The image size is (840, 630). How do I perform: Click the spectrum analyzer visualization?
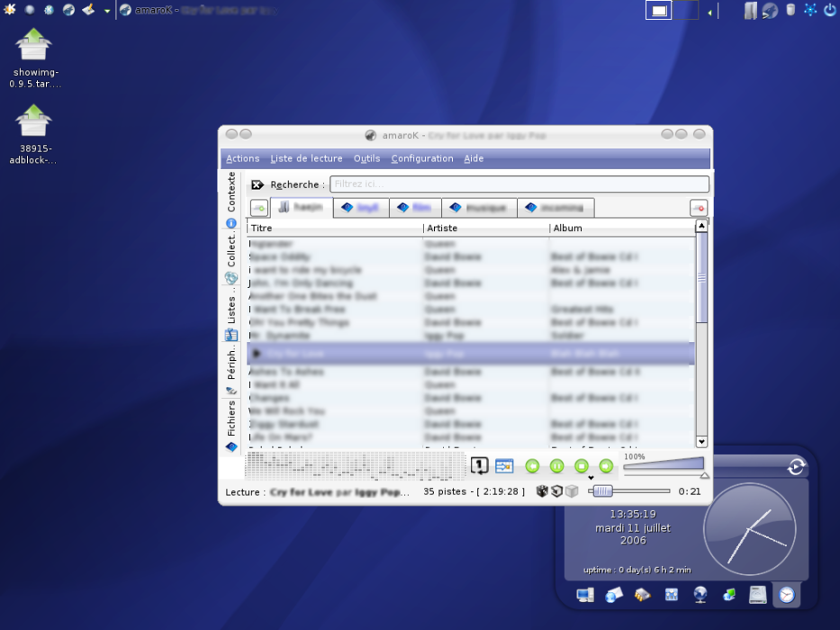click(x=356, y=465)
